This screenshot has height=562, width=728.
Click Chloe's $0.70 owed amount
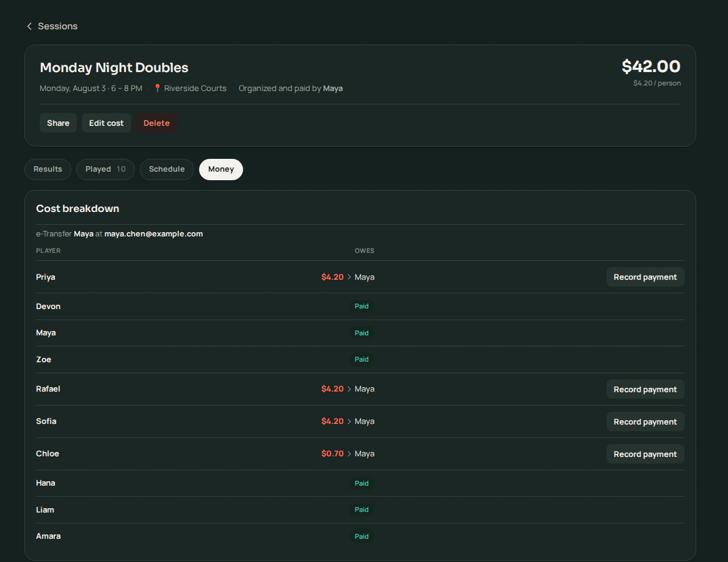(332, 454)
